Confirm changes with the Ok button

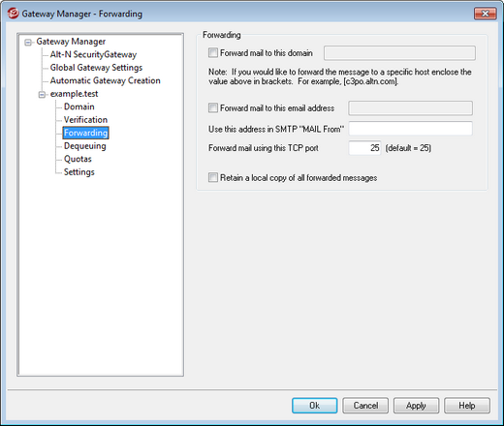pyautogui.click(x=315, y=406)
